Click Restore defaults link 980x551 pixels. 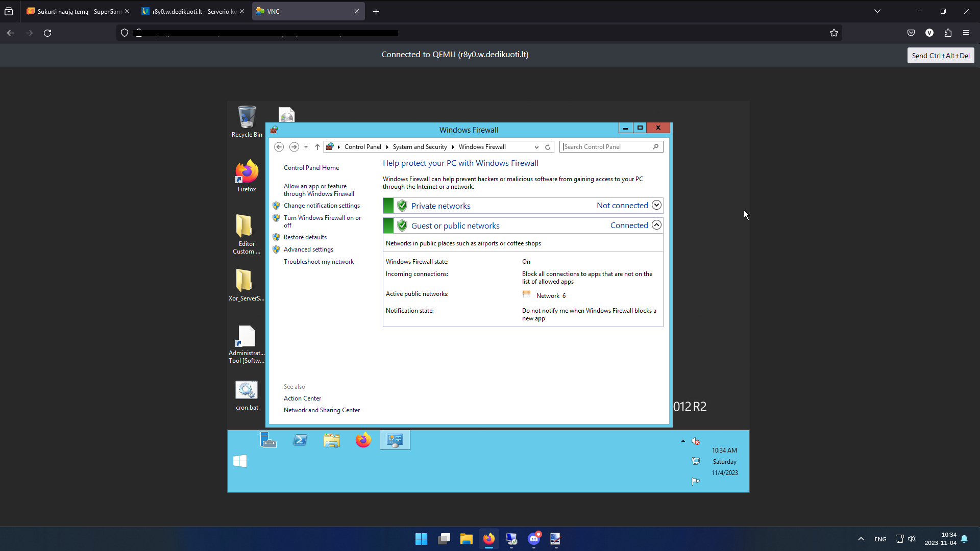(305, 237)
